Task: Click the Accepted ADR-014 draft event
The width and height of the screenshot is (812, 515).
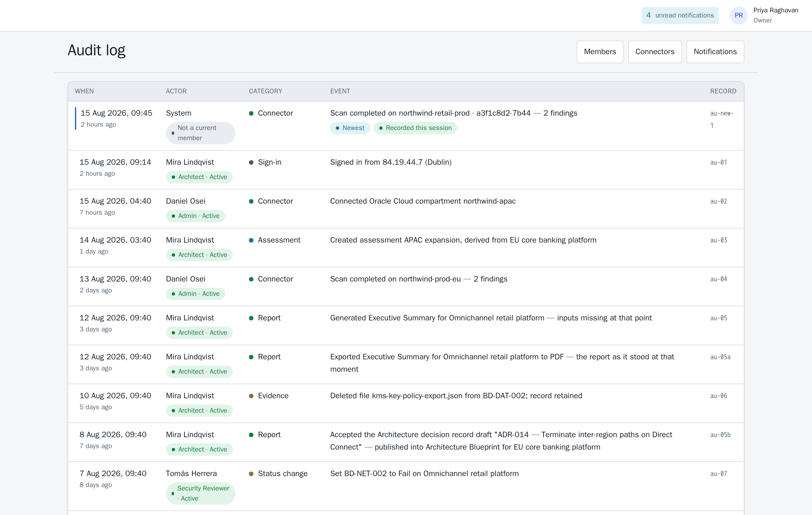Action: 501,441
